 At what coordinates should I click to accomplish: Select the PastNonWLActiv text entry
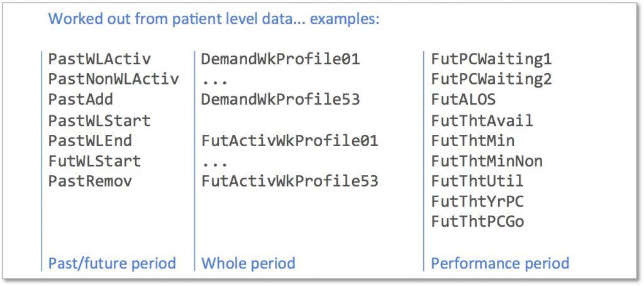[x=113, y=79]
